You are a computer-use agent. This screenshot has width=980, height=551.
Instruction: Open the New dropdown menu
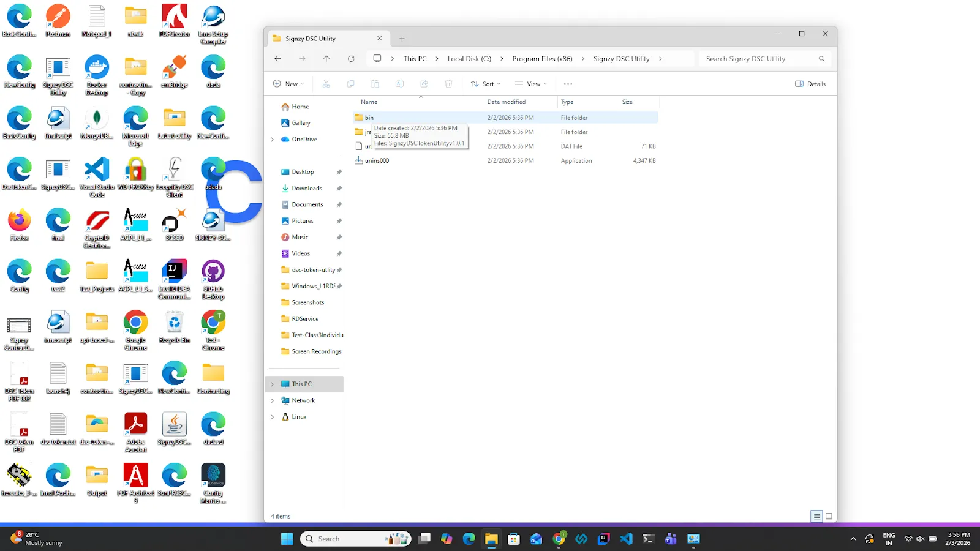pyautogui.click(x=288, y=84)
